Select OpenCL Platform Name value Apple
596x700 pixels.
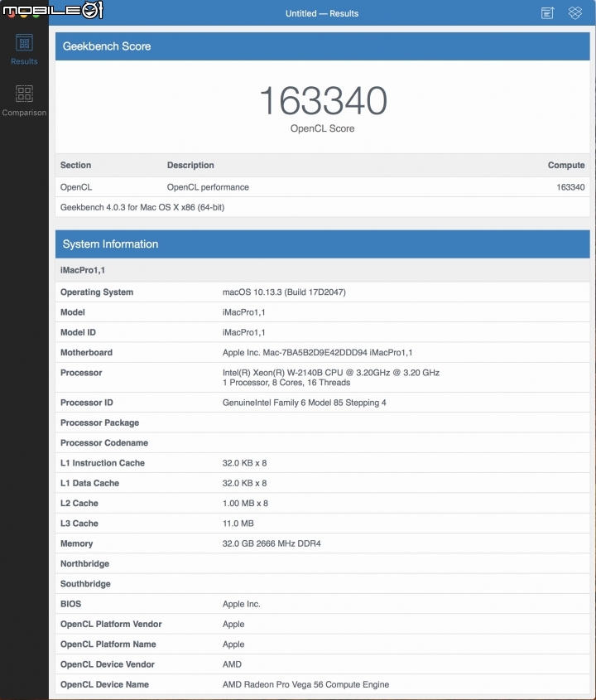point(233,644)
